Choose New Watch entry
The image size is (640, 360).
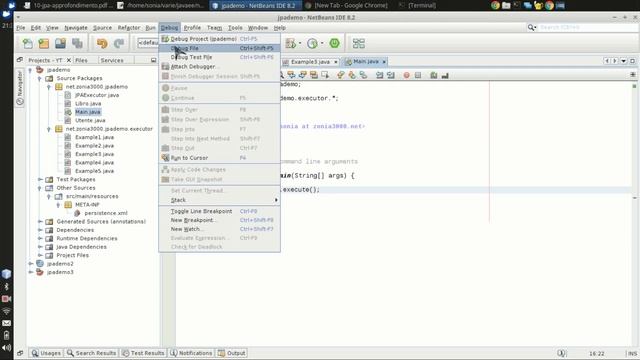(219, 229)
